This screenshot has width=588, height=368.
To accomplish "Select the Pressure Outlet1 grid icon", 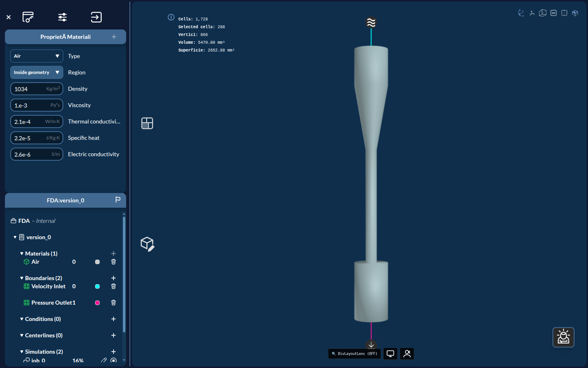I will click(27, 303).
